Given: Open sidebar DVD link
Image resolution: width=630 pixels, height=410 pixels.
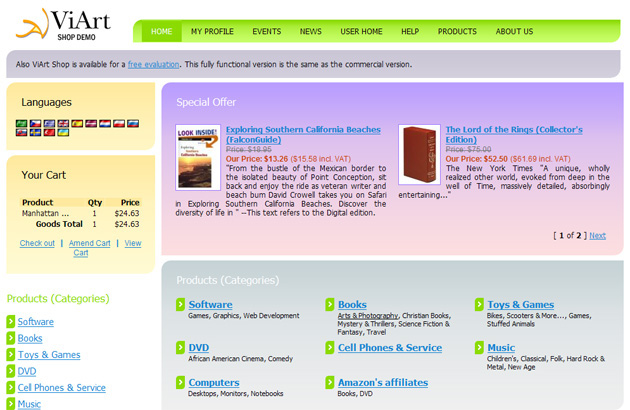Looking at the screenshot, I should [x=27, y=371].
